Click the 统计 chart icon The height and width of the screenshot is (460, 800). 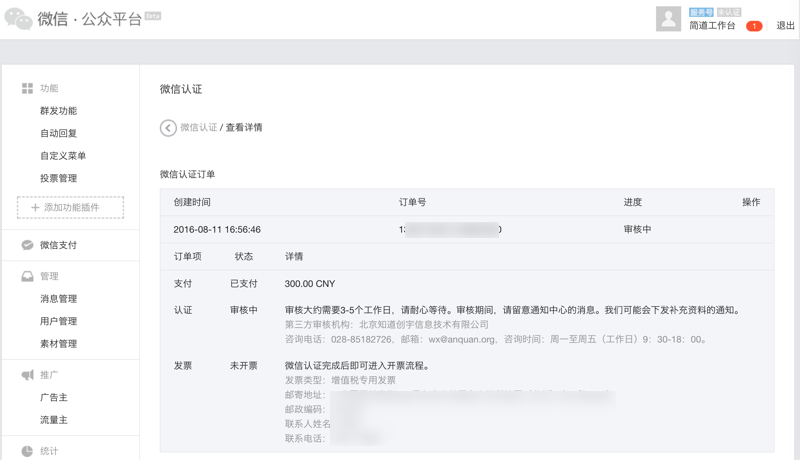click(x=27, y=451)
